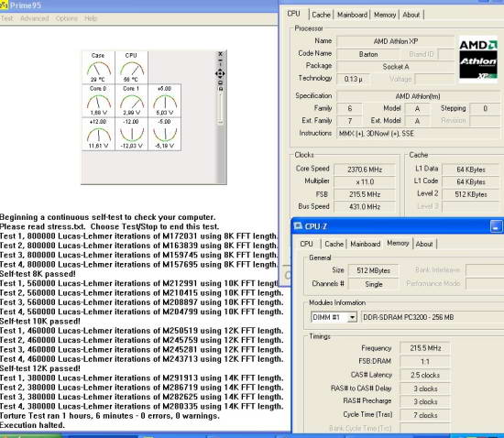Select CPU tab in back CPU-Z window

click(x=293, y=14)
